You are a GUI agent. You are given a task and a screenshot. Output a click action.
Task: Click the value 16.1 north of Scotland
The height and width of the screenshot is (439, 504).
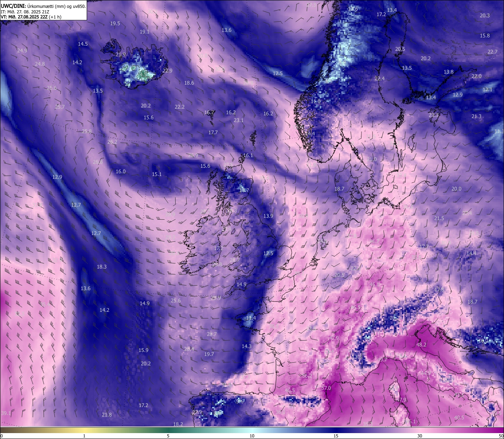pos(248,156)
